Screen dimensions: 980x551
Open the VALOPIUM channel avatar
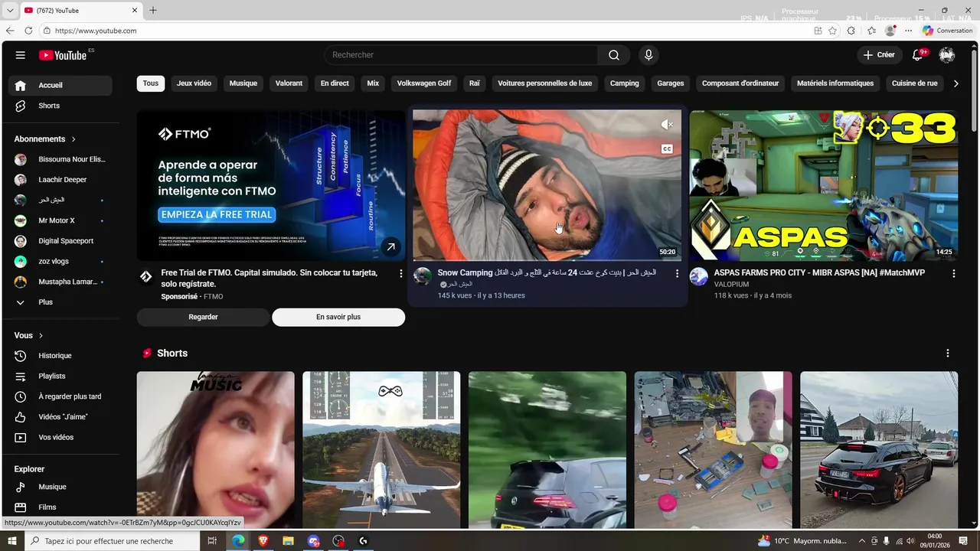(699, 276)
